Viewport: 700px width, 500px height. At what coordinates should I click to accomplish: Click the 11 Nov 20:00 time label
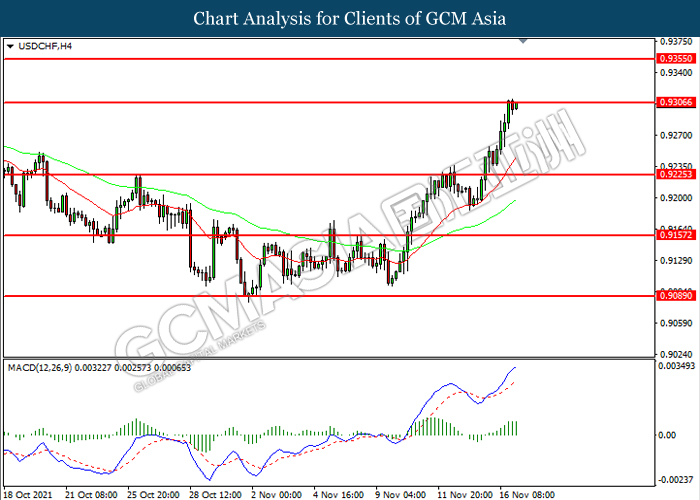click(x=464, y=495)
